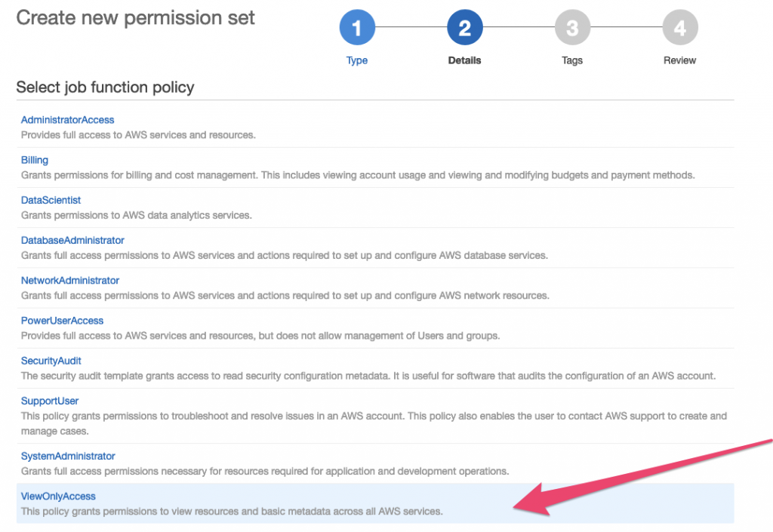773x532 pixels.
Task: Choose the Billing job function policy
Action: point(35,160)
